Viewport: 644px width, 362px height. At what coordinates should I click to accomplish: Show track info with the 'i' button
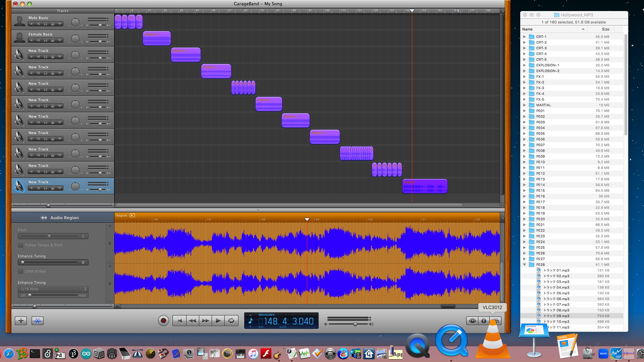click(484, 321)
